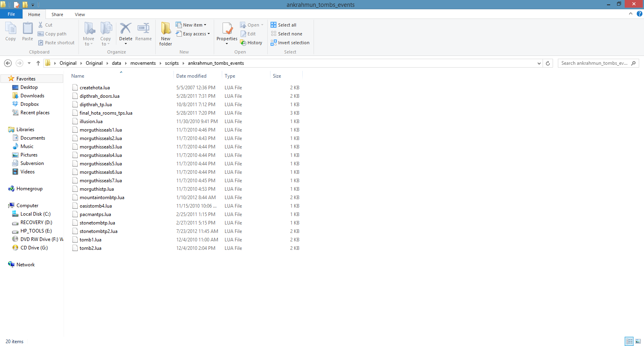Open the New item dropdown
Screen dimensions: 644x346
(x=191, y=25)
